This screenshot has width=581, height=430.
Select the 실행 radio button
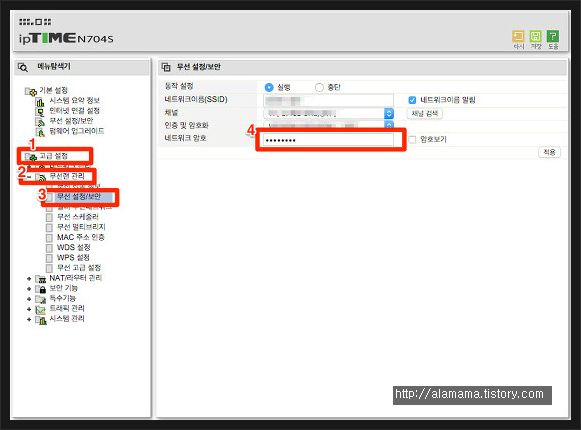pyautogui.click(x=269, y=87)
